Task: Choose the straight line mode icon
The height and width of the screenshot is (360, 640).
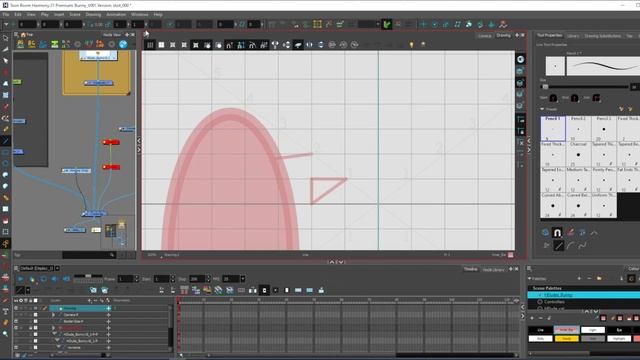Action: click(558, 246)
